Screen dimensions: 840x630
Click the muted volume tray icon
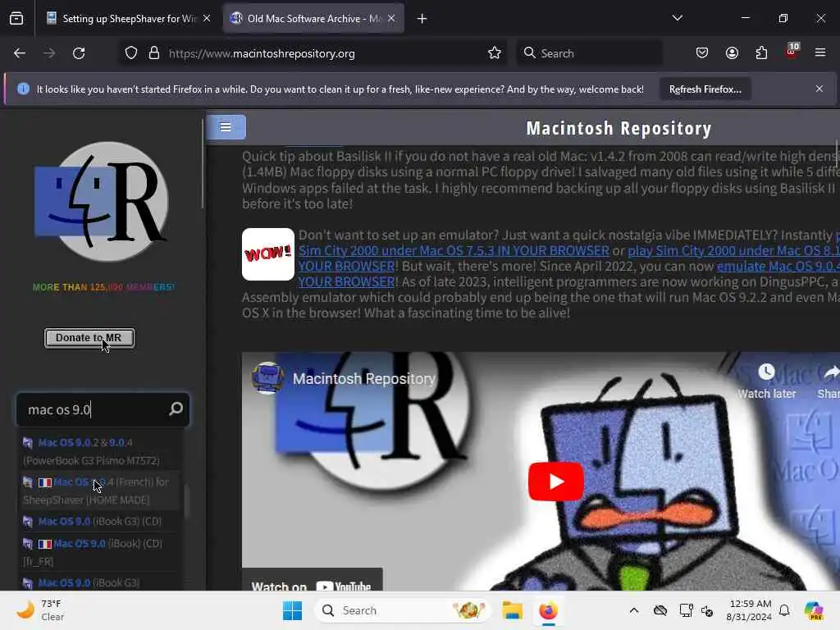pyautogui.click(x=707, y=610)
